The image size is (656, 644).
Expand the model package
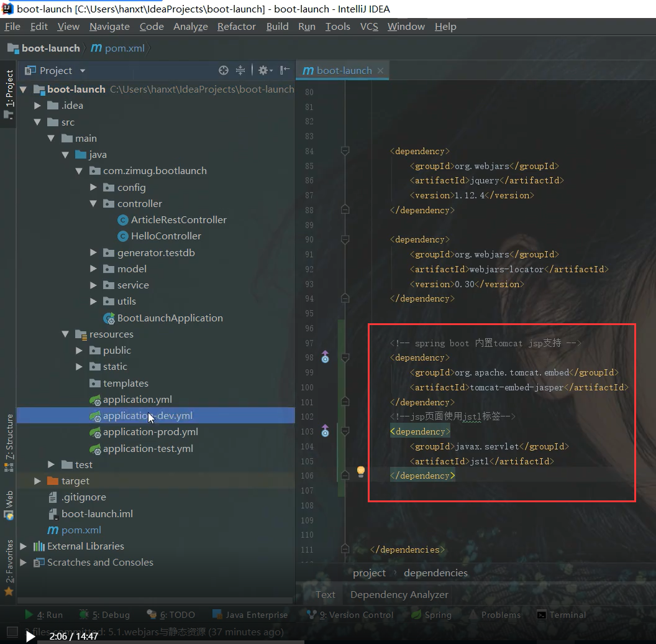[93, 269]
